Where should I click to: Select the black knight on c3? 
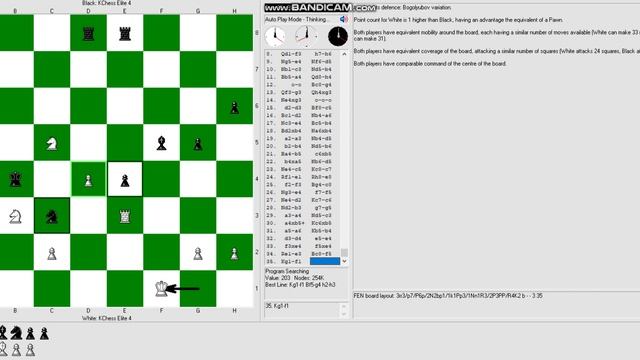click(52, 216)
